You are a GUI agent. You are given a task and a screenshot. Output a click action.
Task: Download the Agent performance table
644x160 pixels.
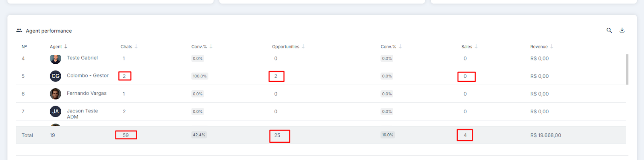[x=622, y=30]
